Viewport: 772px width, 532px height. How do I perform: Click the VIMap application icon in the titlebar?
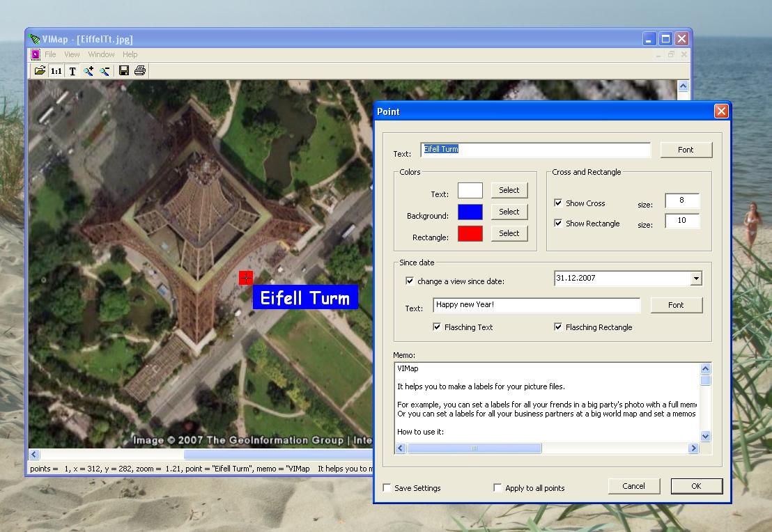[x=36, y=39]
